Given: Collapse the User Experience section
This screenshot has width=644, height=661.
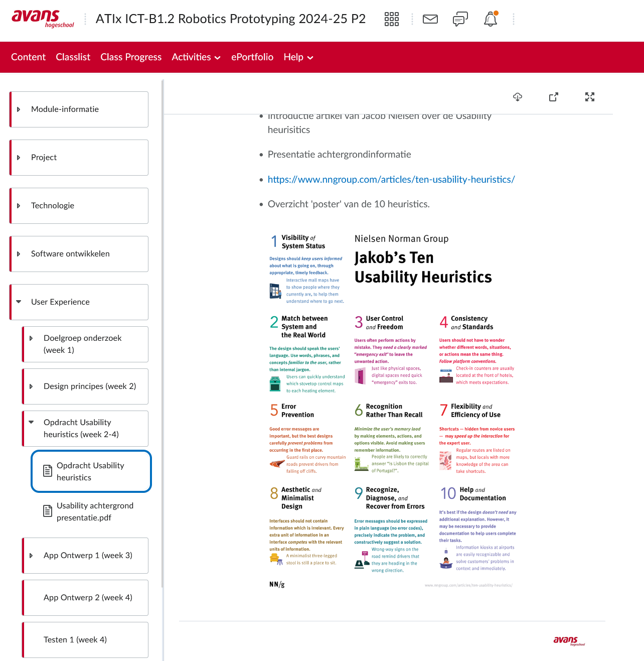Looking at the screenshot, I should pos(19,302).
